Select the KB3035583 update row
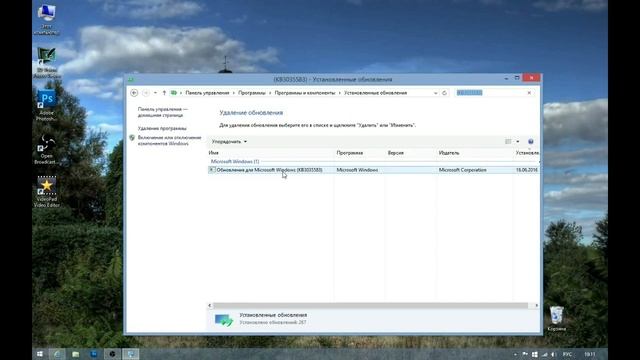This screenshot has width=640, height=360. (373, 170)
